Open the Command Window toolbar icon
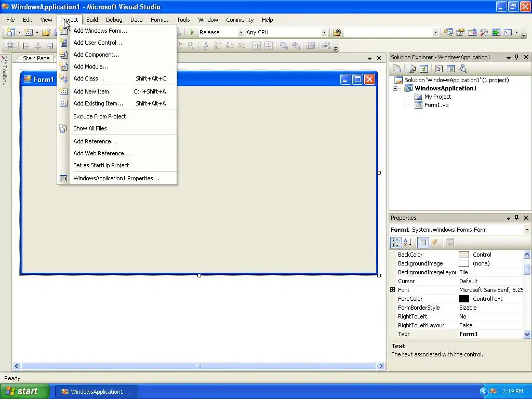Image resolution: width=532 pixels, height=399 pixels. 508,32
